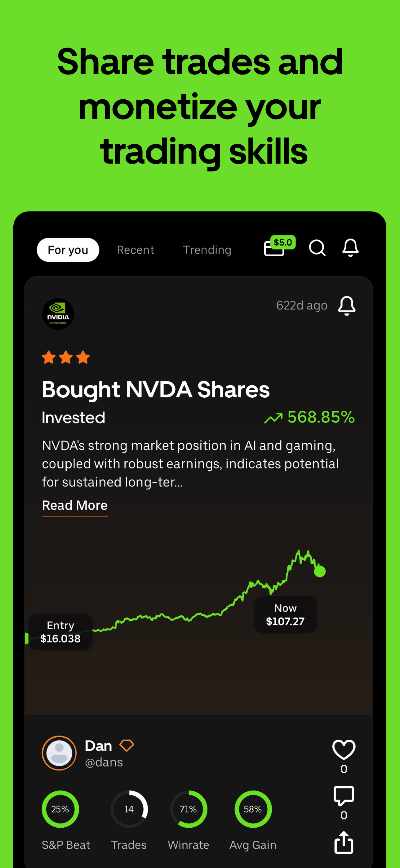Tap the search magnifier icon
This screenshot has height=868, width=400.
click(x=317, y=248)
